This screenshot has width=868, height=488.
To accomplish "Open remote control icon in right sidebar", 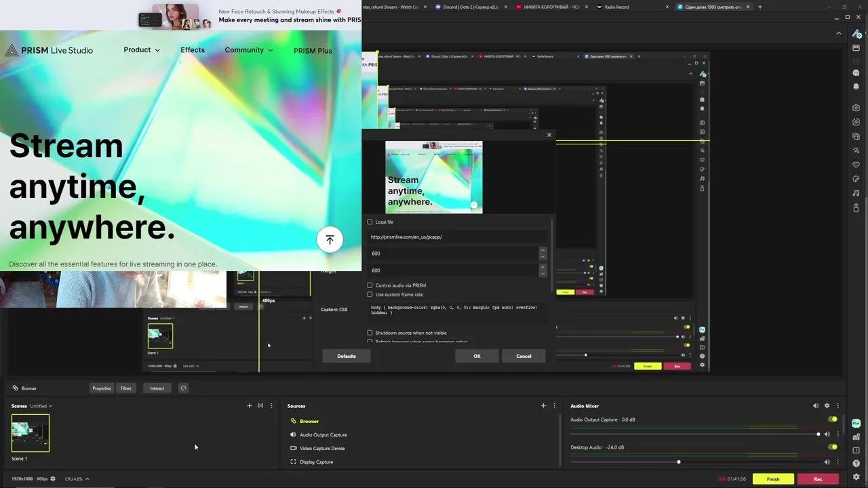I will 856,207.
